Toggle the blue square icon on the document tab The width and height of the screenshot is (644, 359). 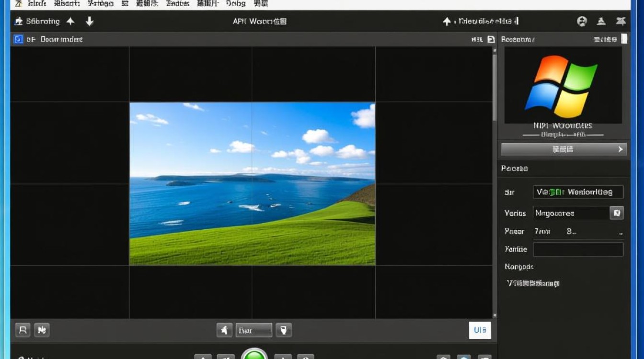point(18,39)
